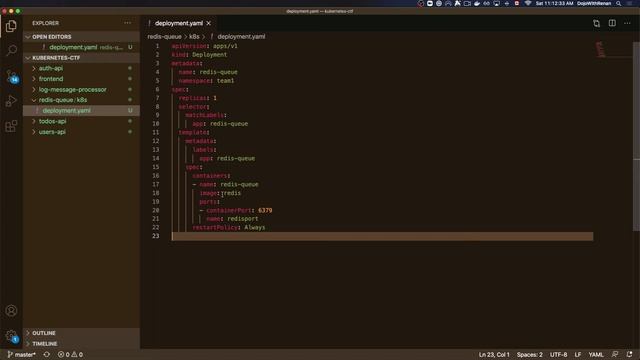This screenshot has height=360, width=640.
Task: Change encoding via UTF-8
Action: click(x=558, y=355)
